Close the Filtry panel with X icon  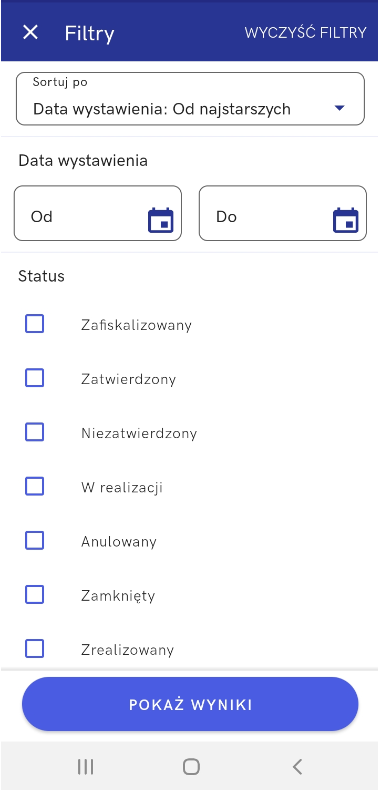point(30,33)
